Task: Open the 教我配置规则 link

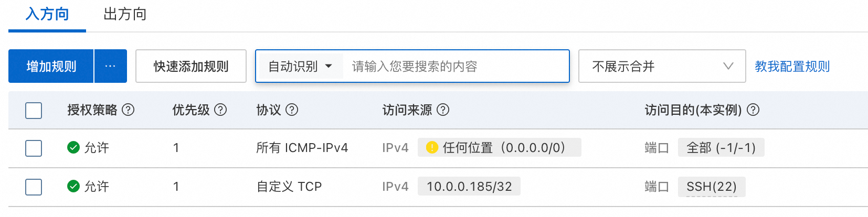Action: [x=792, y=67]
